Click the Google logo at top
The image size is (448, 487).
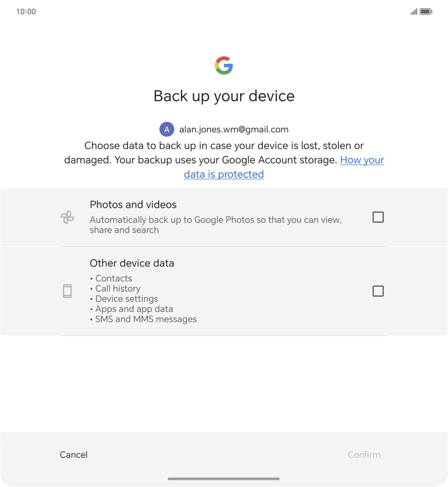pos(223,65)
